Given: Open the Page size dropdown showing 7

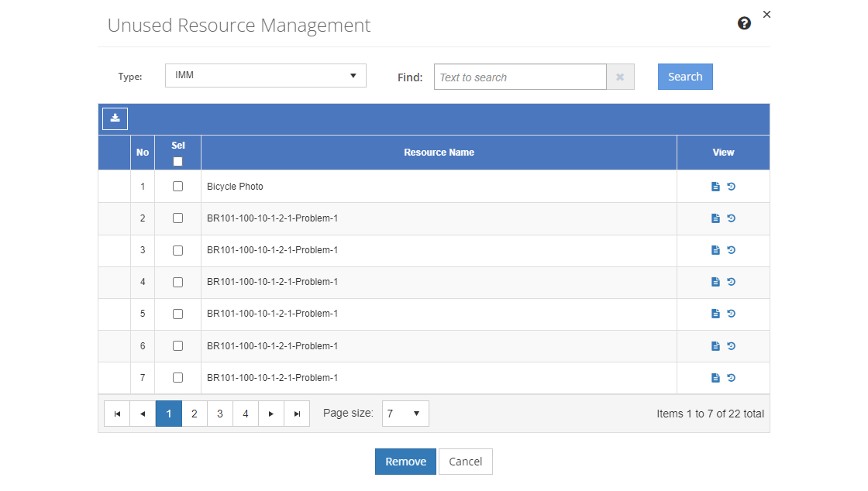Looking at the screenshot, I should tap(405, 414).
